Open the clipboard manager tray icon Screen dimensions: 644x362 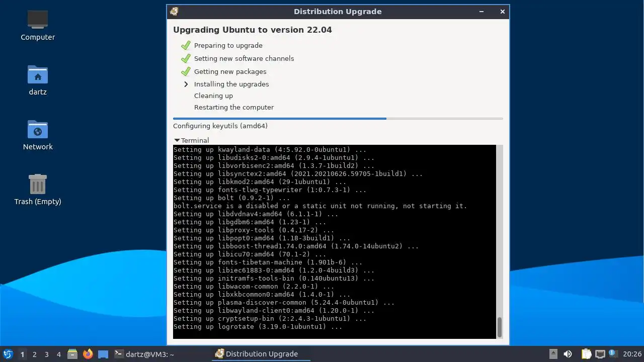(x=586, y=354)
